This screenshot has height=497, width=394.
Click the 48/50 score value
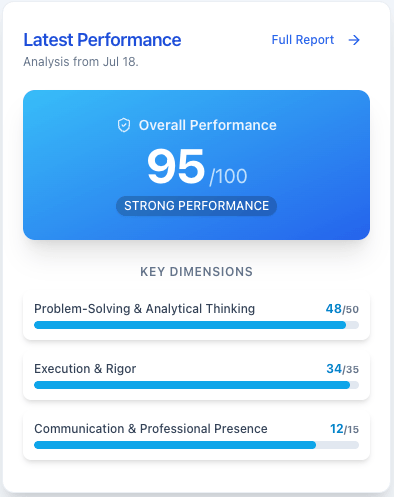coord(342,309)
